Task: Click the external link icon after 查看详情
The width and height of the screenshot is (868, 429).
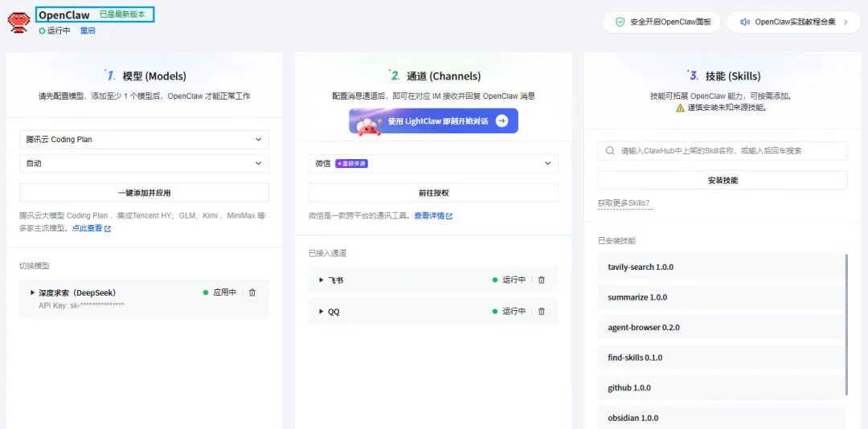Action: click(449, 216)
